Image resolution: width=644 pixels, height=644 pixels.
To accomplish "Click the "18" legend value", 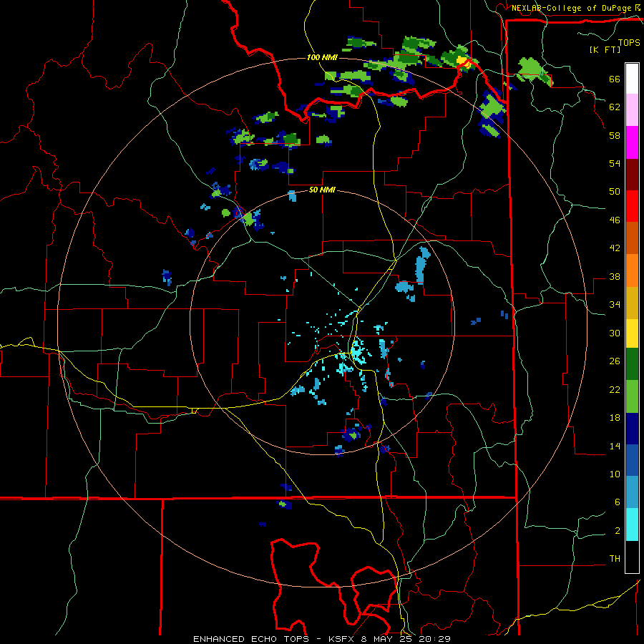I will (x=615, y=418).
